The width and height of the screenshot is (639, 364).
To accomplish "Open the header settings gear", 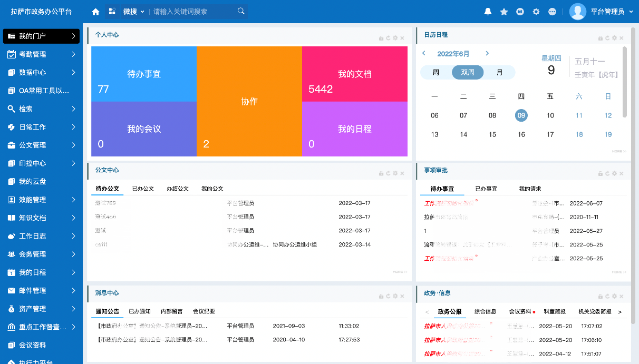I will point(536,12).
